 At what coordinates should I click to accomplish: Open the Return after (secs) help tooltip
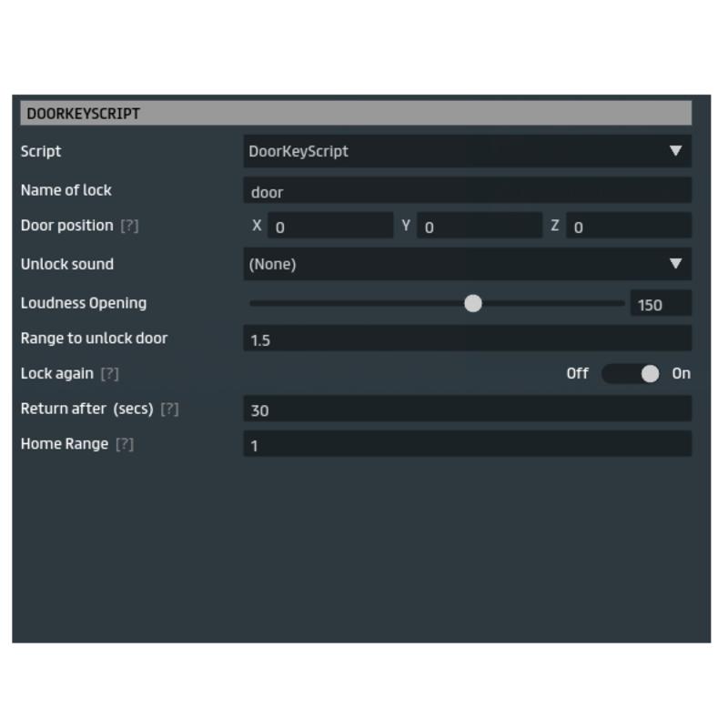click(x=169, y=409)
